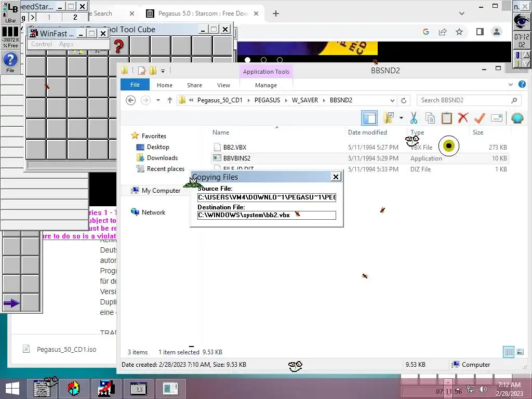Click the Explorer Forward arrow button

145,100
